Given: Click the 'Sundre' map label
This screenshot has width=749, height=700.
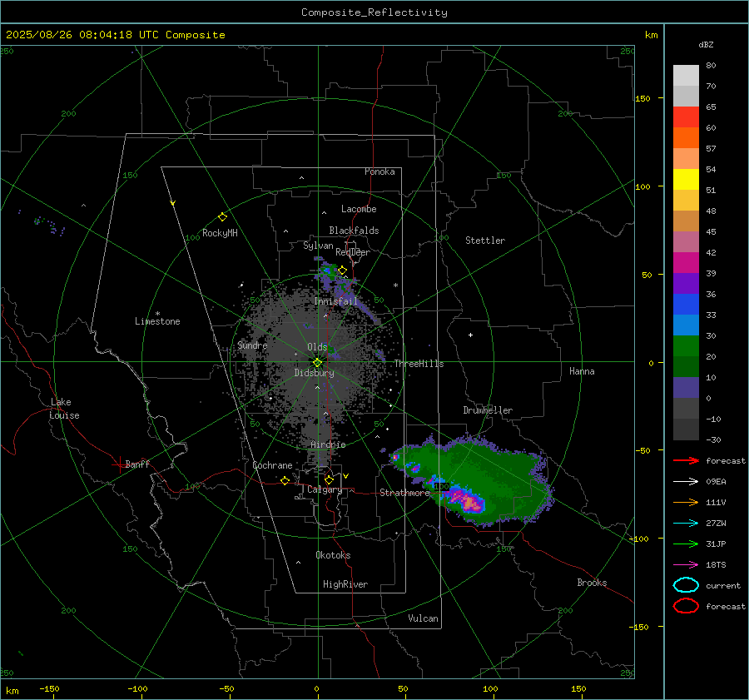Looking at the screenshot, I should [x=252, y=345].
